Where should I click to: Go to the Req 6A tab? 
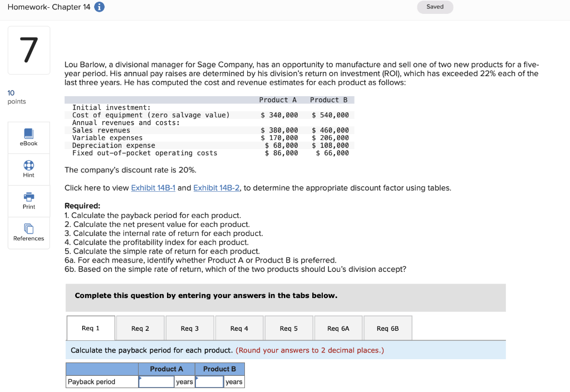338,329
